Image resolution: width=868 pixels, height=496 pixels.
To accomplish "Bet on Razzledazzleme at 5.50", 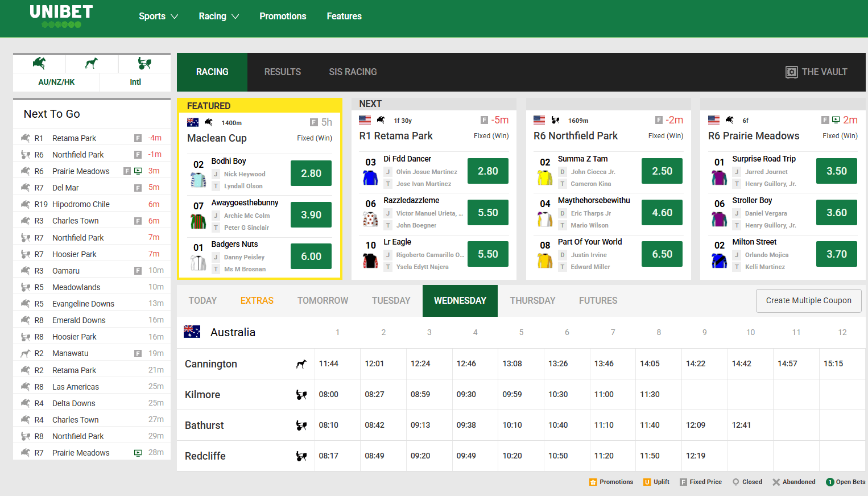I will (488, 213).
